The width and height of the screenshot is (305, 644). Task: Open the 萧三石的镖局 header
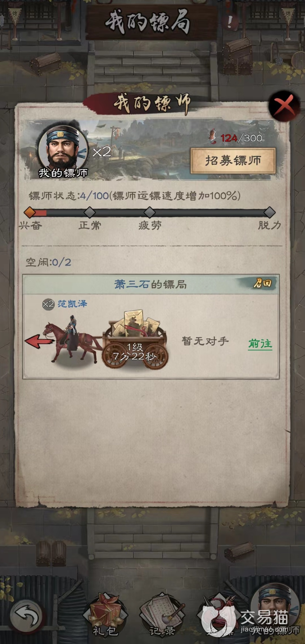(x=151, y=284)
